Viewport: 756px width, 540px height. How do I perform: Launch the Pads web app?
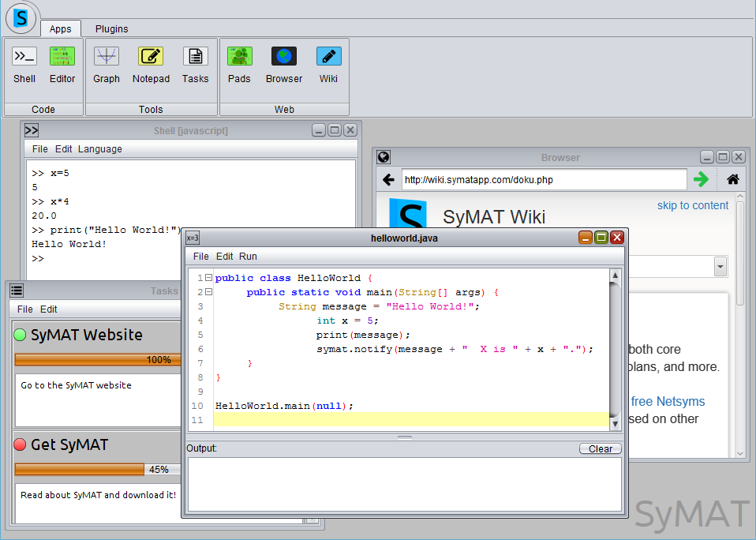point(239,58)
